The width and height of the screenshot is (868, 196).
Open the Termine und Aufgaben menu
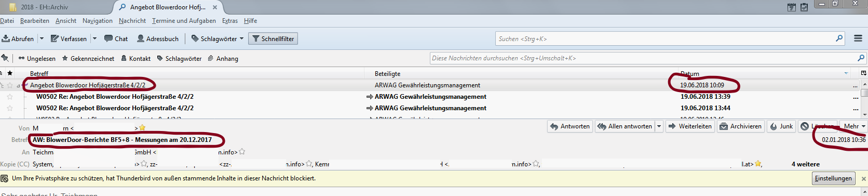[x=184, y=21]
